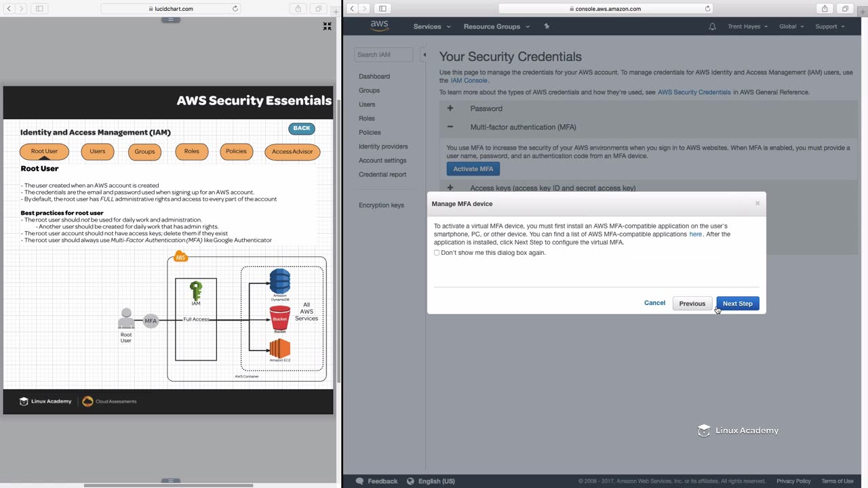Show the sidebar in the Lucidchart browser window
Viewport: 868px width, 488px height.
39,9
